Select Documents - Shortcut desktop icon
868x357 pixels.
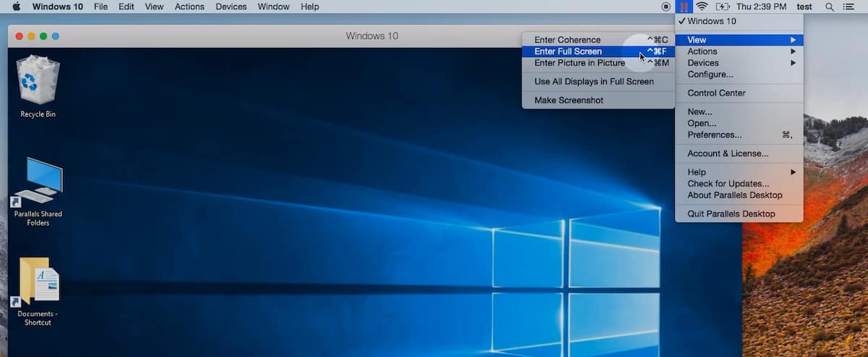click(x=38, y=292)
